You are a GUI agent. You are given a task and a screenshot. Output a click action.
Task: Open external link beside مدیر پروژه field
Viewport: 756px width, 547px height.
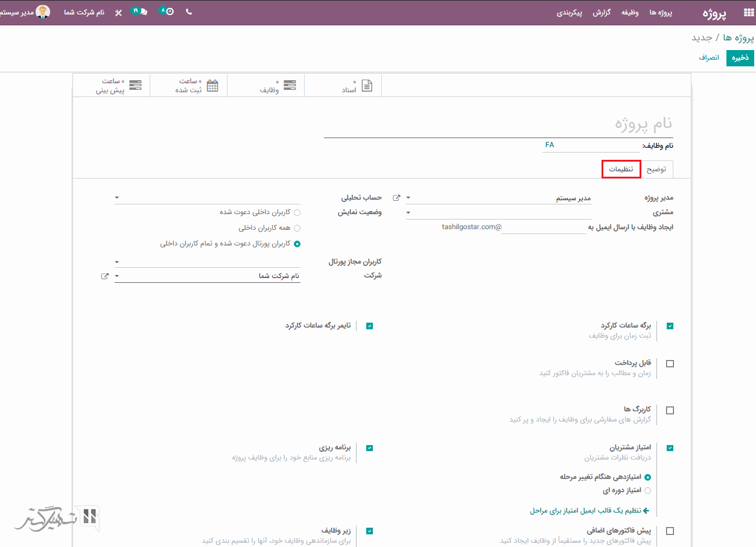[396, 198]
